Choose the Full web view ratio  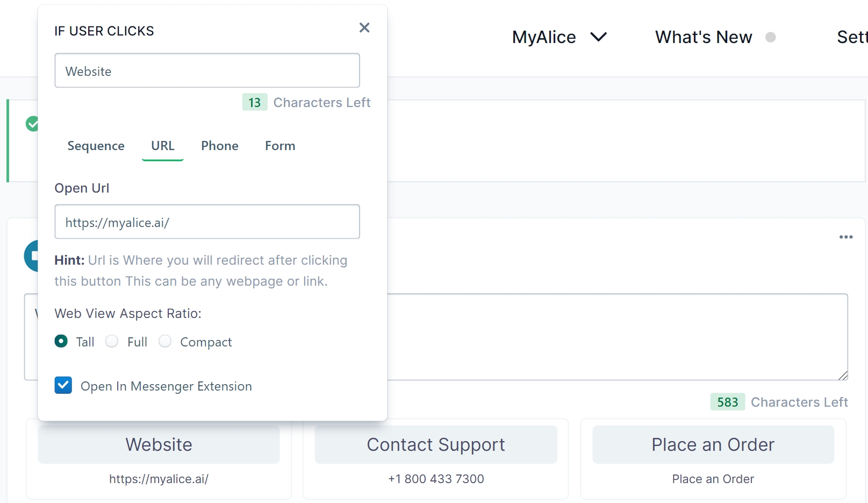point(112,342)
